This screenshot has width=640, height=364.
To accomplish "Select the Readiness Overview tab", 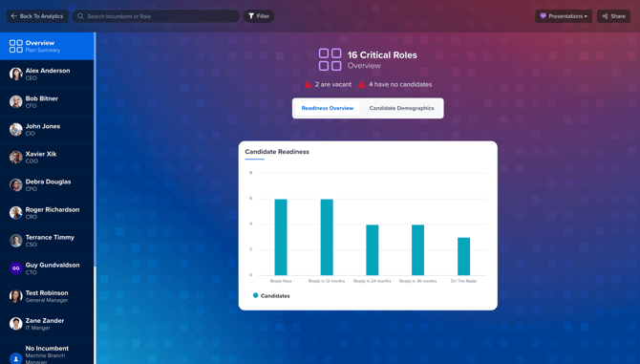I will (x=328, y=108).
